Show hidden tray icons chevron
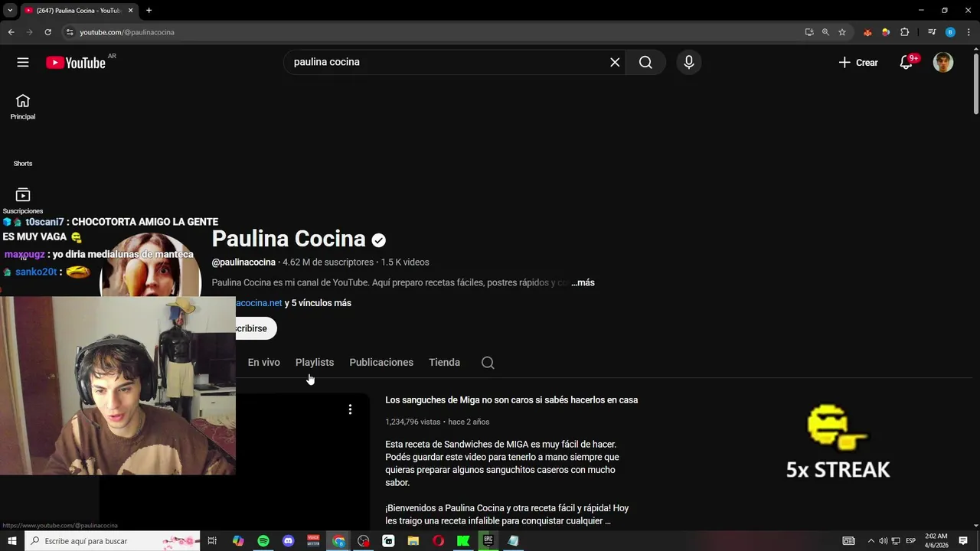The height and width of the screenshot is (551, 980). coord(872,541)
